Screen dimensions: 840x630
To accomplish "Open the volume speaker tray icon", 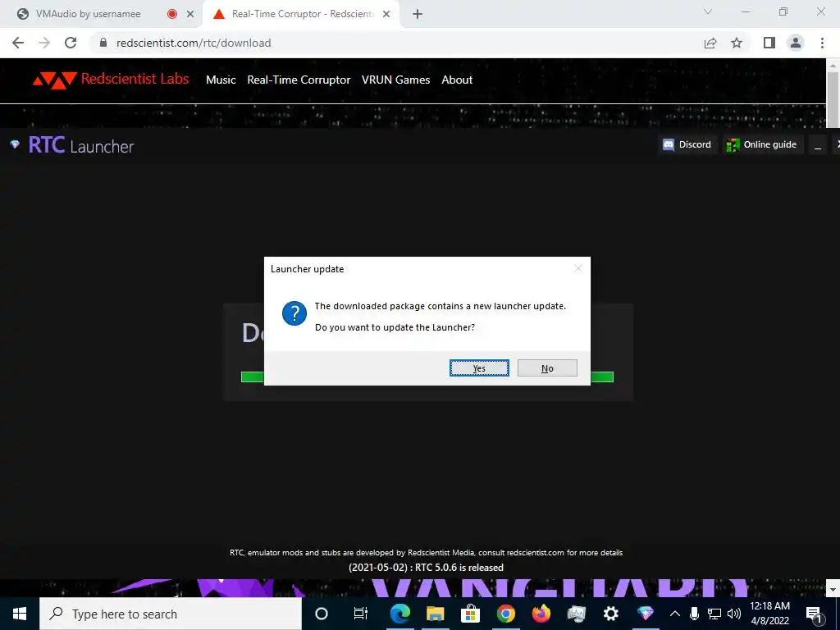I will point(734,614).
